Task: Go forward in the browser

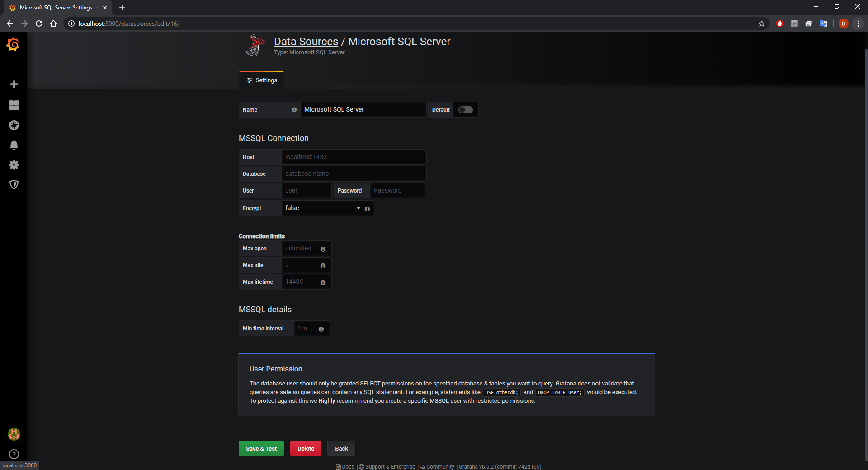Action: point(24,23)
